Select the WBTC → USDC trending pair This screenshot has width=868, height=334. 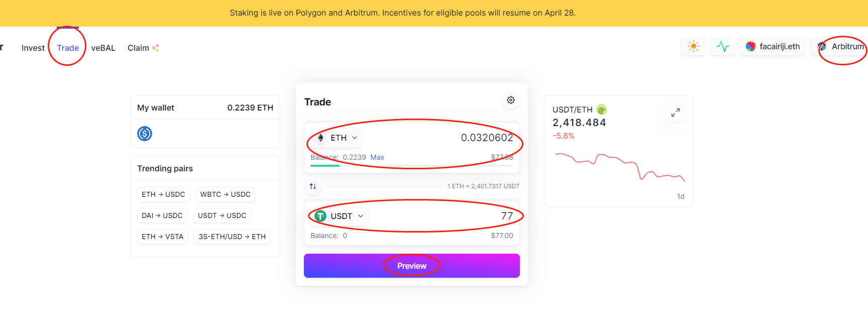click(x=225, y=194)
